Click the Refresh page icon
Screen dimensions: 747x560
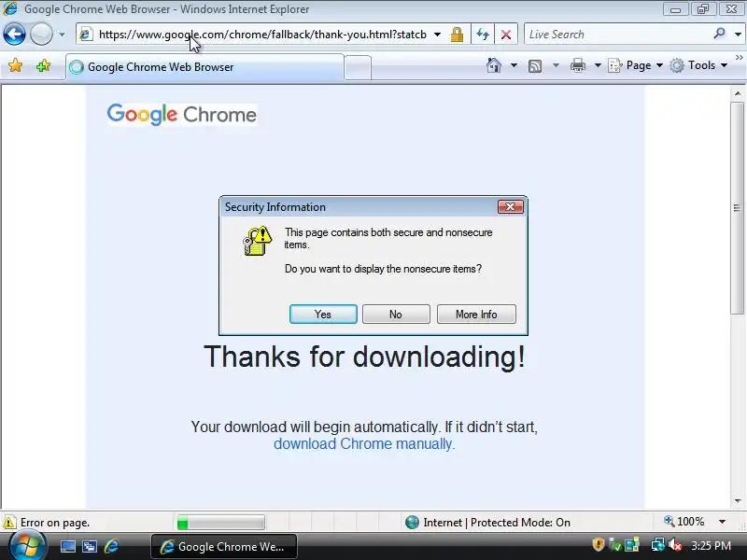pyautogui.click(x=483, y=35)
